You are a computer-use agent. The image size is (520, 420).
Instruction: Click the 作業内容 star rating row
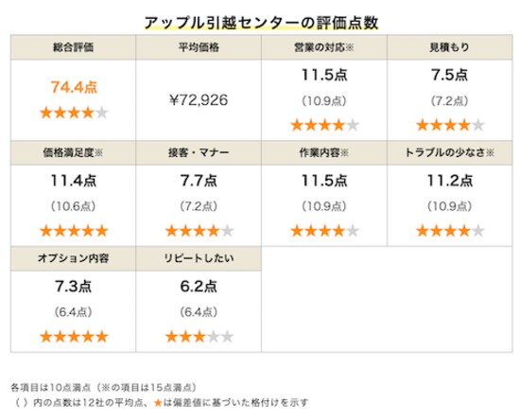pos(324,231)
